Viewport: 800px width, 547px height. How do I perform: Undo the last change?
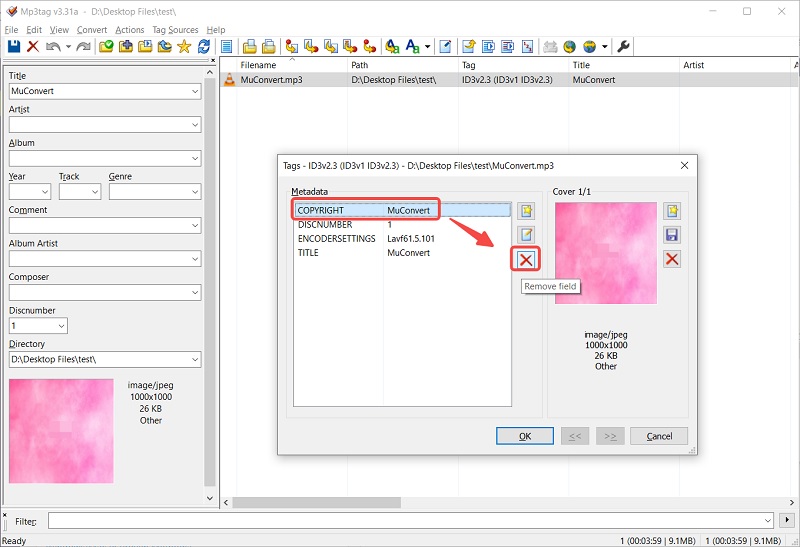[x=53, y=46]
